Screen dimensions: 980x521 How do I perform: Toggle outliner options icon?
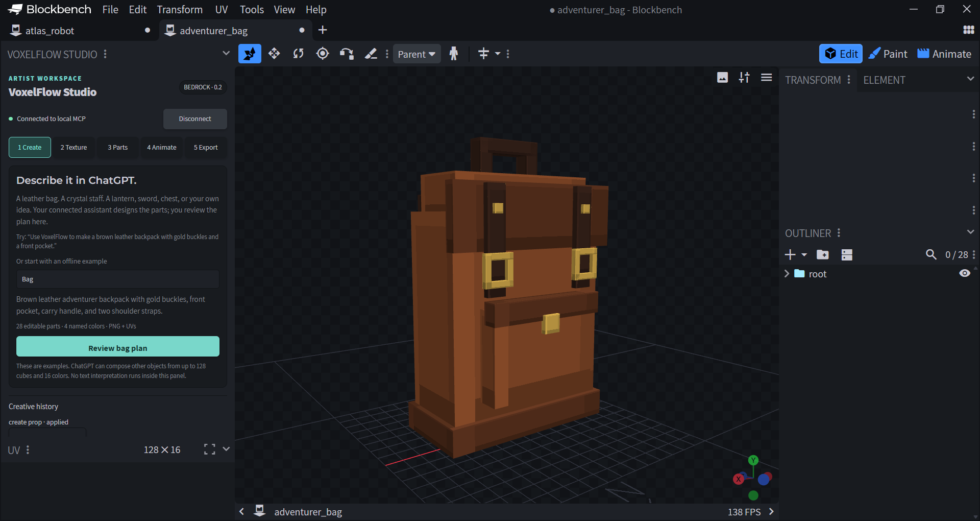point(847,254)
